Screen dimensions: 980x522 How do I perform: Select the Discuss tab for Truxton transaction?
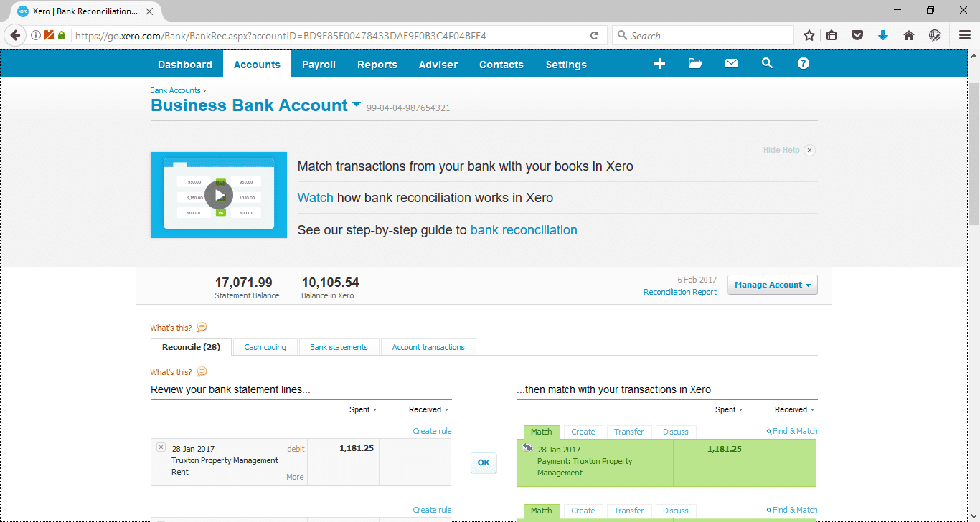(x=676, y=432)
